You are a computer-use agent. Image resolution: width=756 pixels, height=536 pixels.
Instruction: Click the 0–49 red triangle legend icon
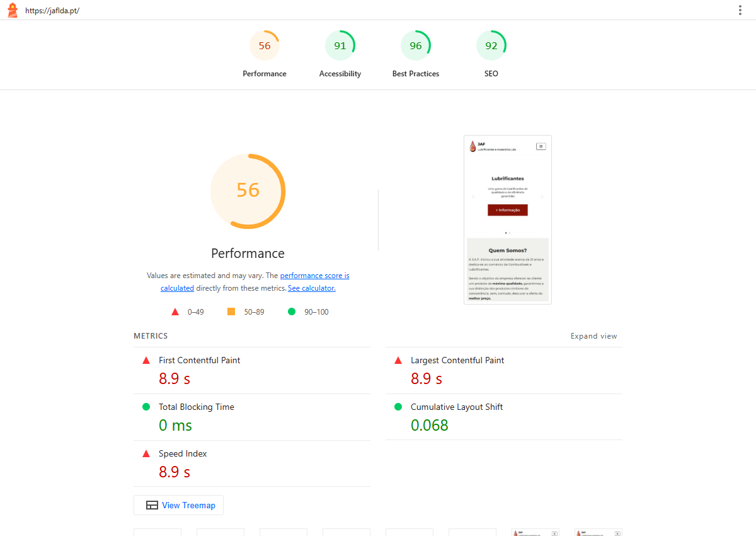click(175, 312)
